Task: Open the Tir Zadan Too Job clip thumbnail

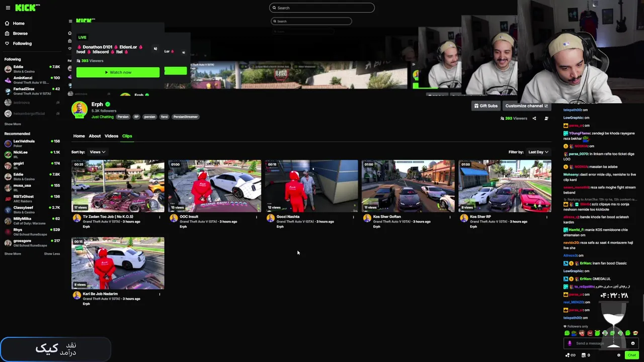Action: click(x=118, y=186)
